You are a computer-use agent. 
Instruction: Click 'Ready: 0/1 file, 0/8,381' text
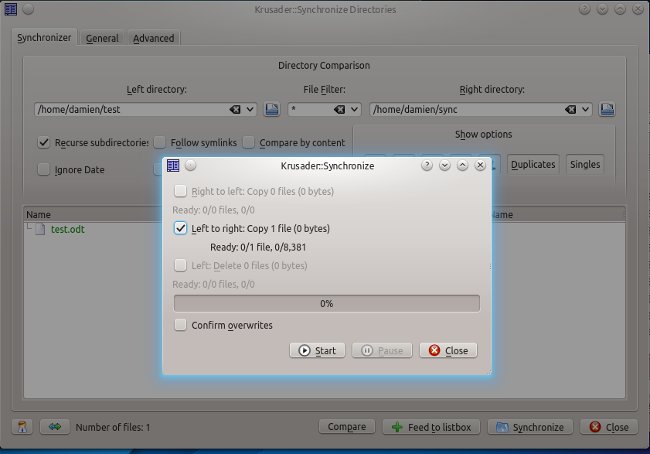(x=258, y=248)
